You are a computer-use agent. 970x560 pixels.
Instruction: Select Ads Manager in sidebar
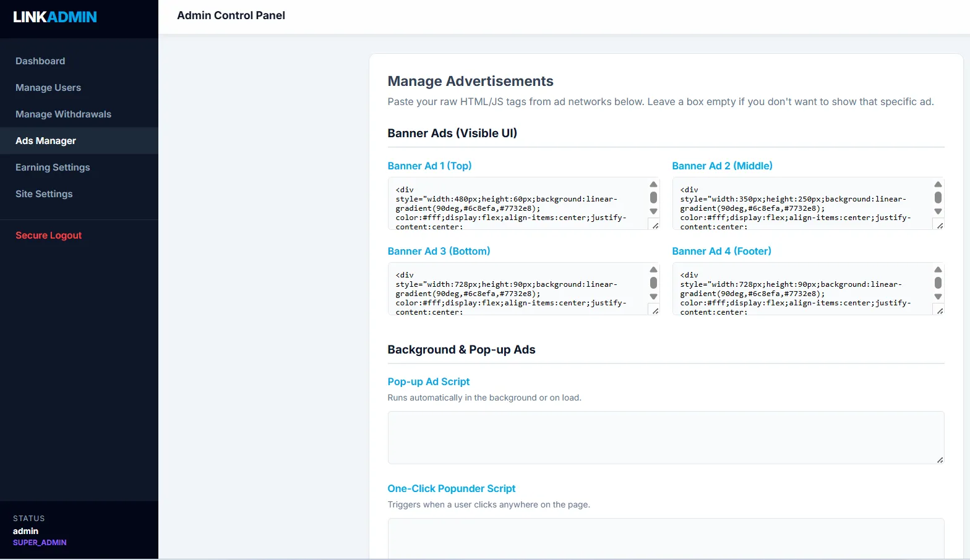click(46, 141)
